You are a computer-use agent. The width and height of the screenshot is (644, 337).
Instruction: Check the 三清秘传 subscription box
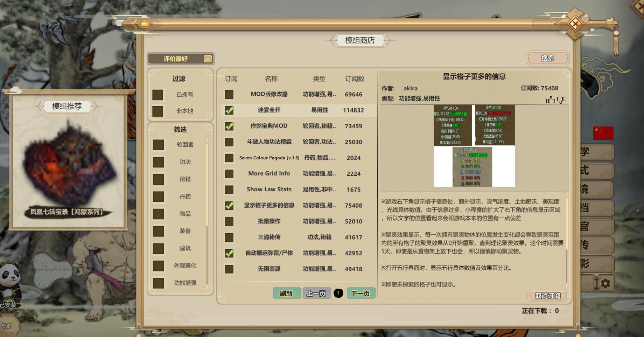coord(229,237)
